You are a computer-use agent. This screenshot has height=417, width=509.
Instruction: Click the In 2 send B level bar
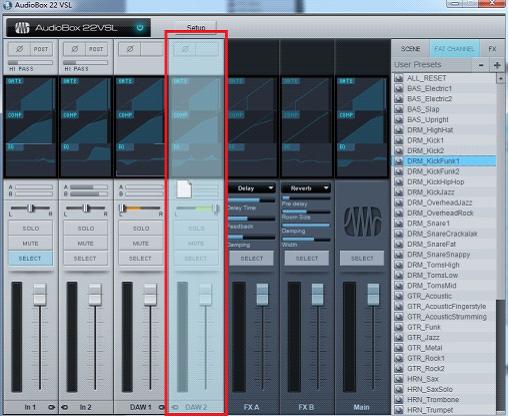pyautogui.click(x=89, y=194)
